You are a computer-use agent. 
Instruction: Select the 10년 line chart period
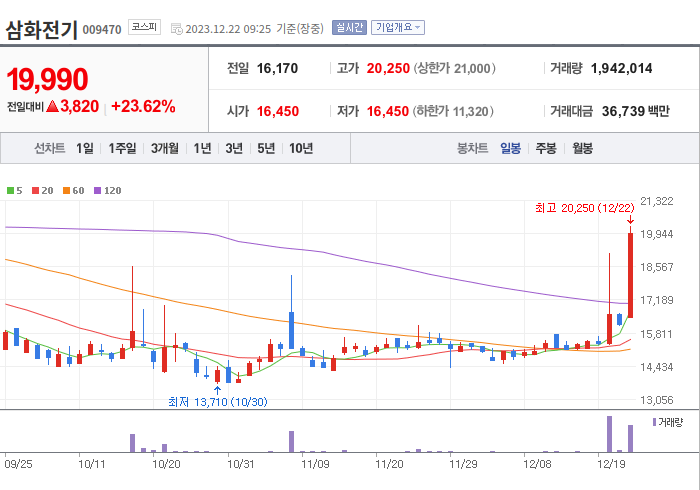pyautogui.click(x=301, y=148)
